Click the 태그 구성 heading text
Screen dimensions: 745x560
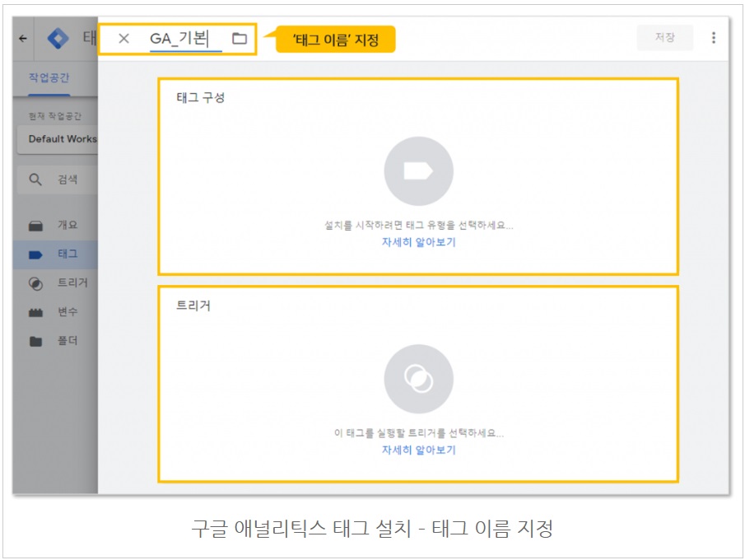click(x=201, y=97)
